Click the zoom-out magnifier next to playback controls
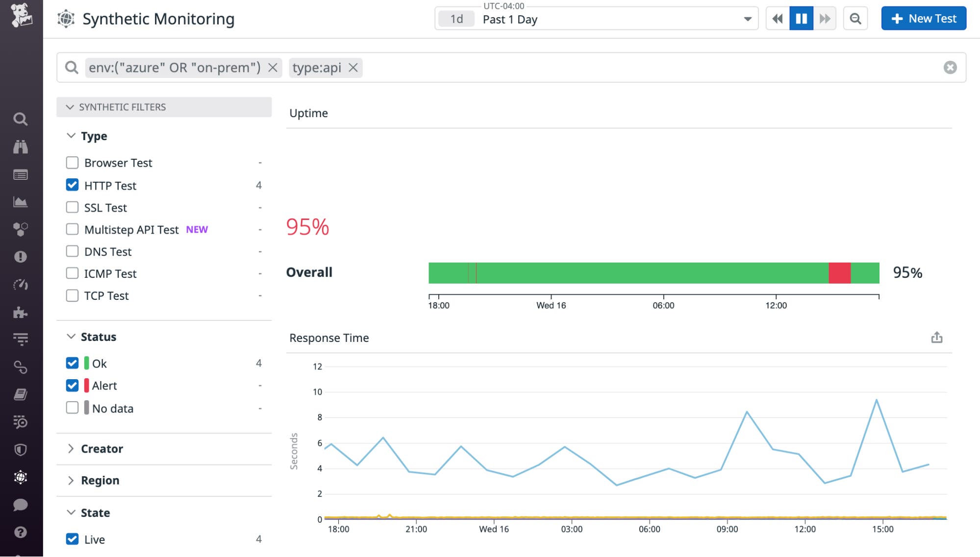980x557 pixels. 855,19
